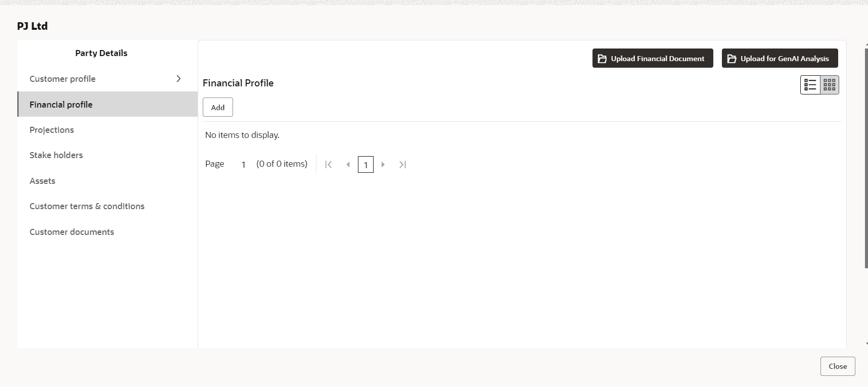Switch to list view icon
Image resolution: width=868 pixels, height=387 pixels.
coord(810,85)
